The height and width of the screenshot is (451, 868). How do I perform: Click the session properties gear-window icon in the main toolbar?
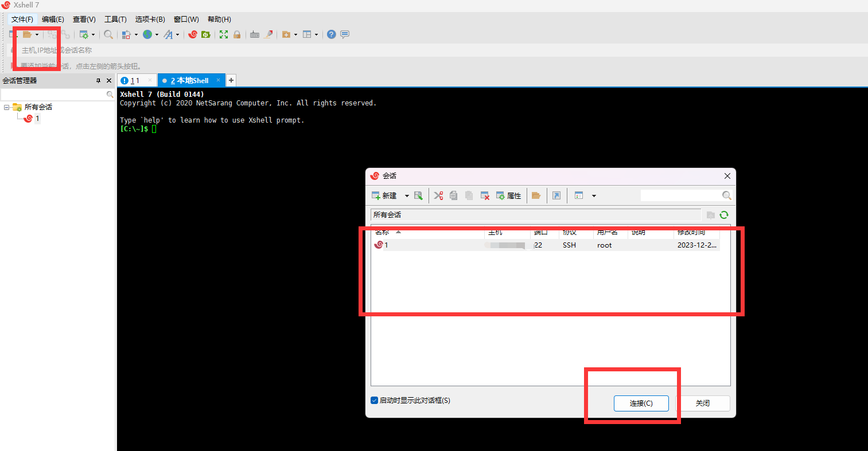tap(84, 34)
